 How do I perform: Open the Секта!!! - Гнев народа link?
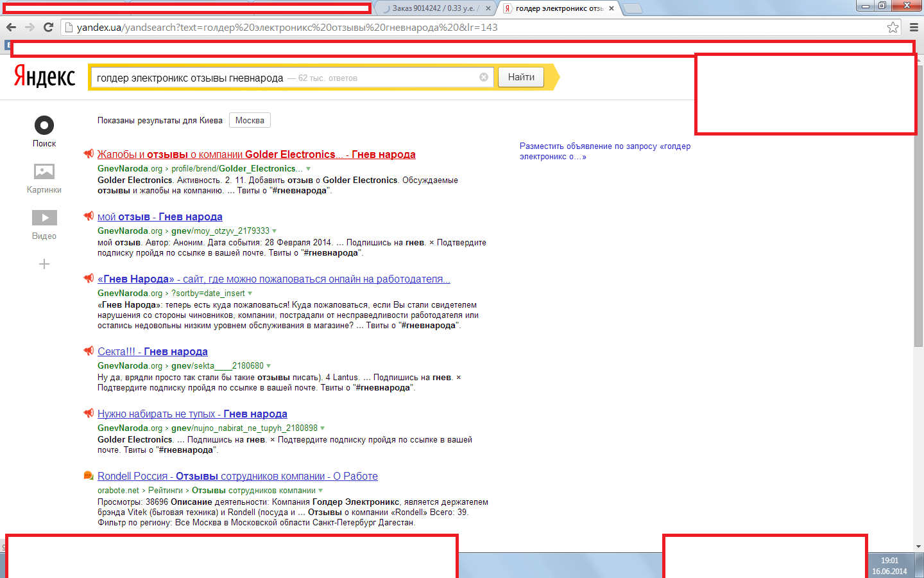click(x=153, y=351)
